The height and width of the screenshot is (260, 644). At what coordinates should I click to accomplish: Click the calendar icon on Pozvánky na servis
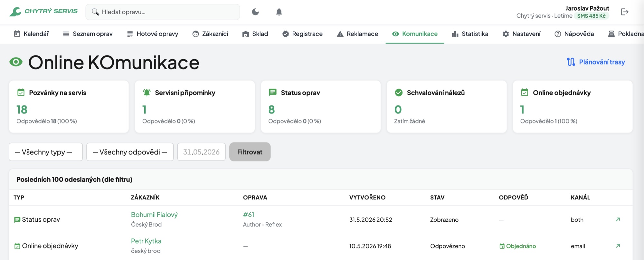pos(21,92)
